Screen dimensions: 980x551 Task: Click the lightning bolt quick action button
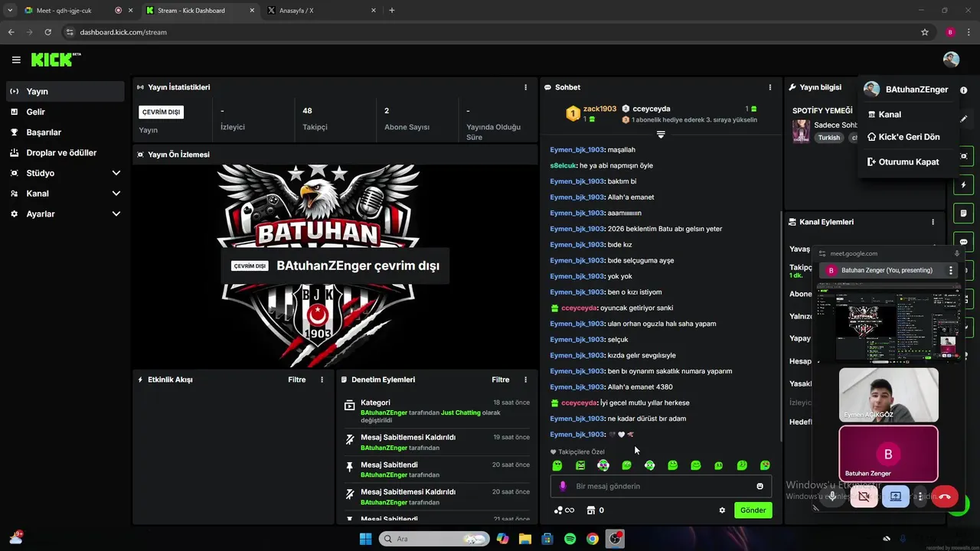(x=963, y=185)
